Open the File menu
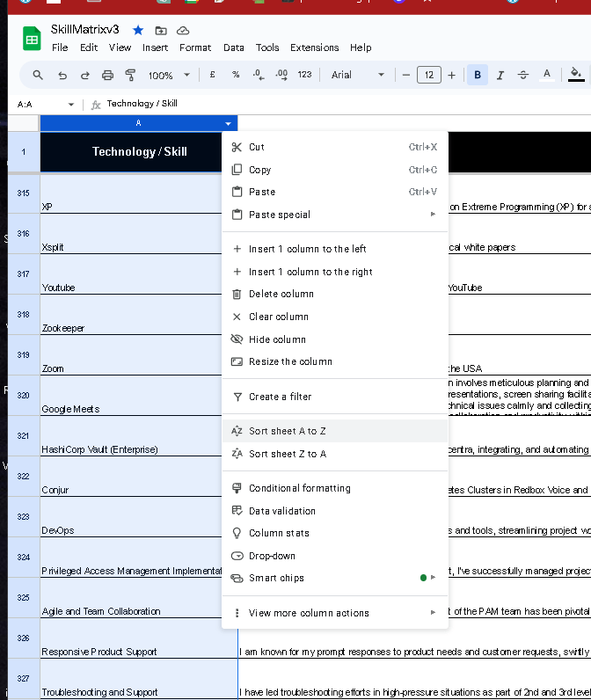This screenshot has height=700, width=591. 60,47
